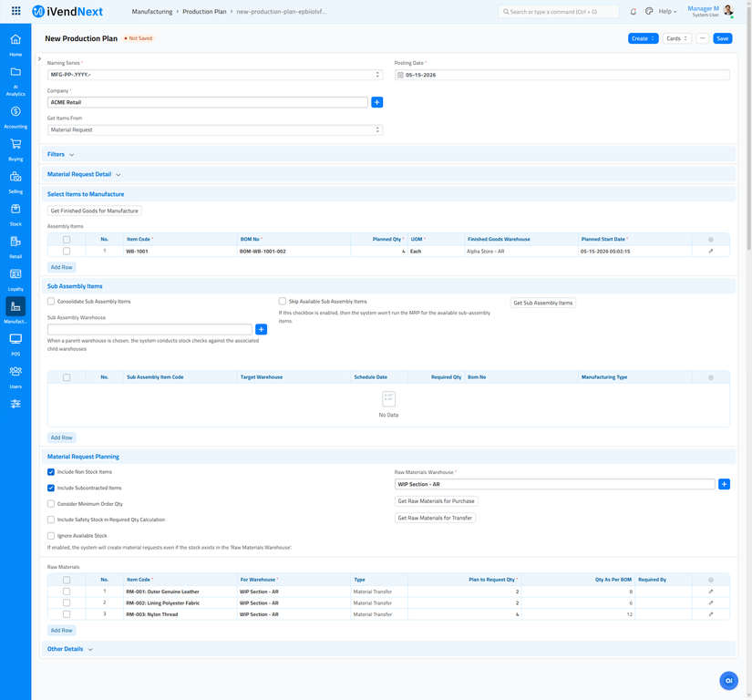
Task: Go to Home in the sidebar
Action: click(x=15, y=45)
